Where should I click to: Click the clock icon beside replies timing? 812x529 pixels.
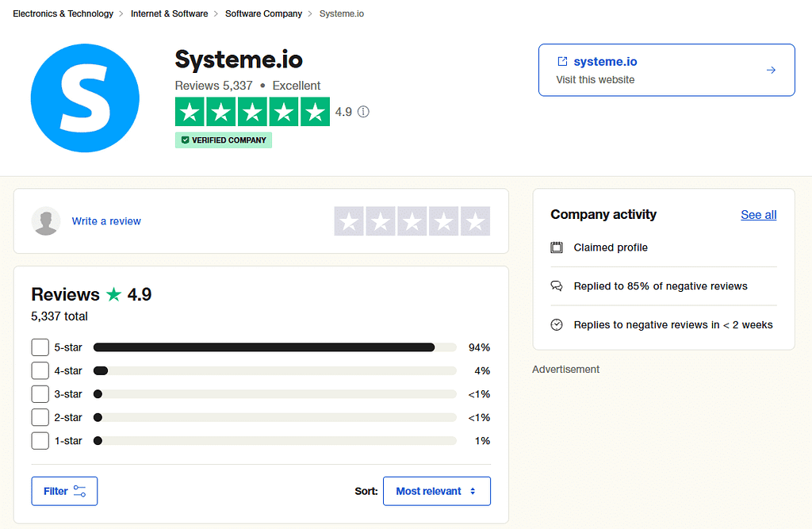click(556, 325)
